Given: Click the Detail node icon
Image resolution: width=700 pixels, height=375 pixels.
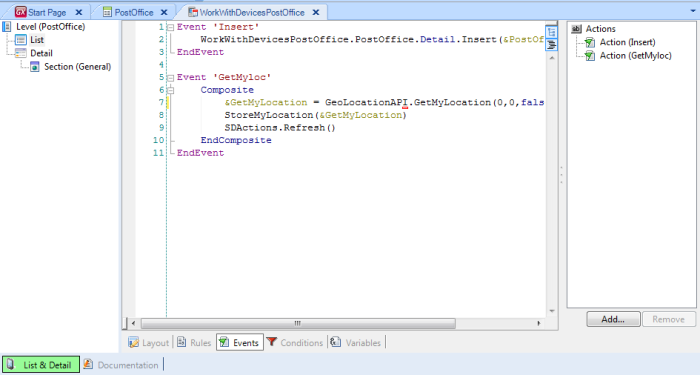Looking at the screenshot, I should pyautogui.click(x=21, y=53).
